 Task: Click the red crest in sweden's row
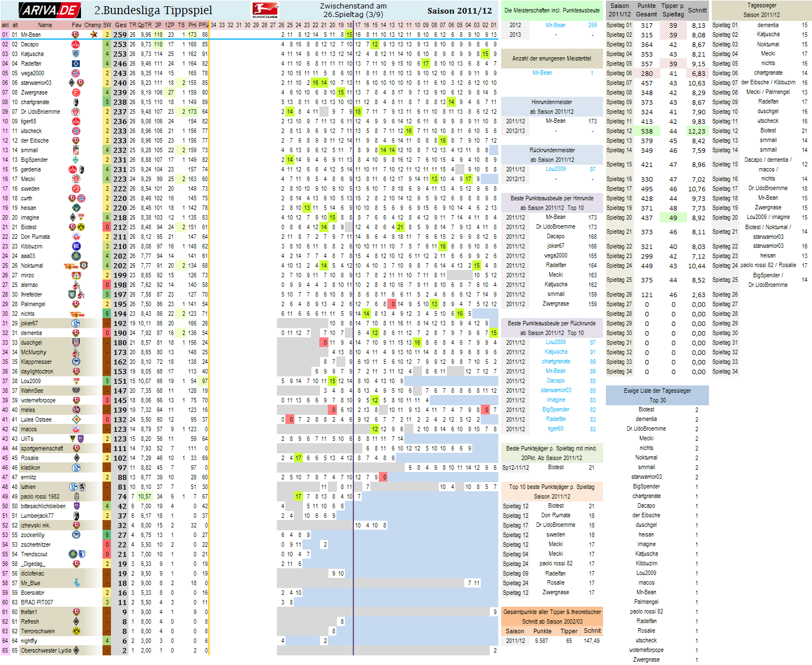click(75, 188)
